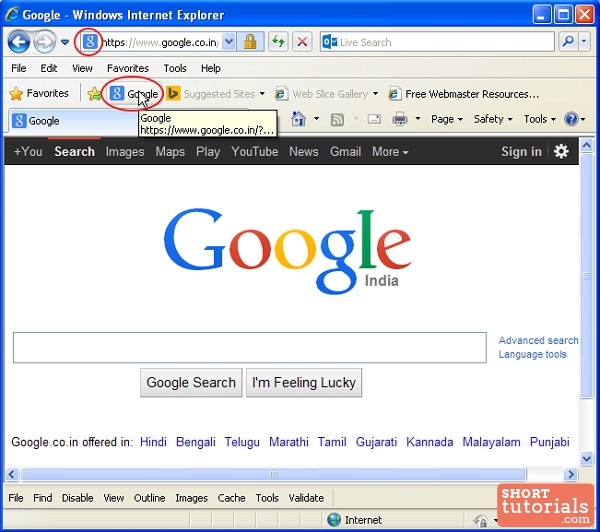
Task: Click the security lock icon
Action: (x=250, y=42)
